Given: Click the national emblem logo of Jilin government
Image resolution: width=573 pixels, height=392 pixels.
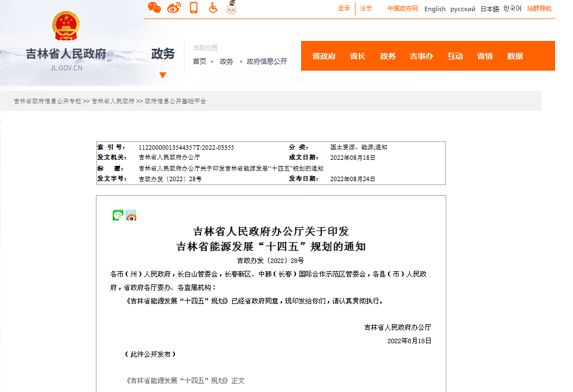Looking at the screenshot, I should 66,27.
